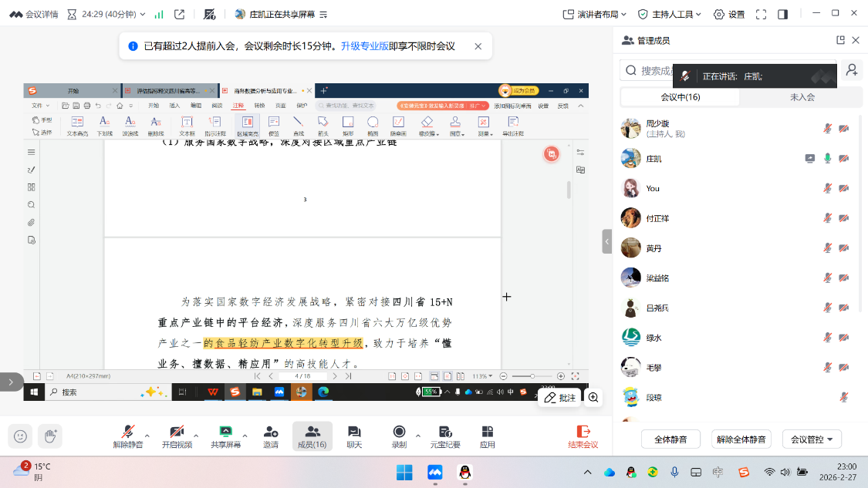Click the 批注 annotation button
Viewport: 868px width, 488px height.
point(559,398)
